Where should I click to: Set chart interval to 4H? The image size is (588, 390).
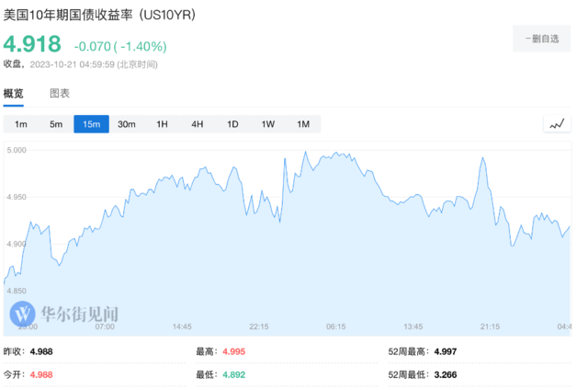(198, 124)
